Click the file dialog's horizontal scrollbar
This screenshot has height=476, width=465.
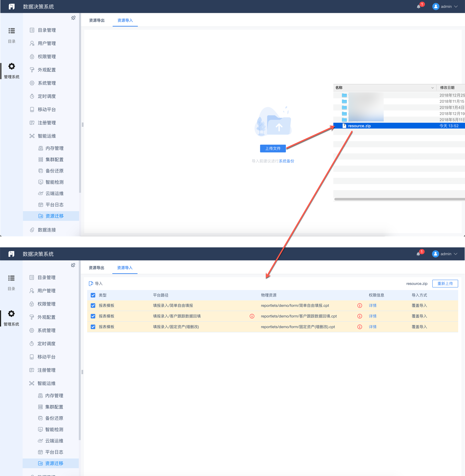(x=399, y=199)
